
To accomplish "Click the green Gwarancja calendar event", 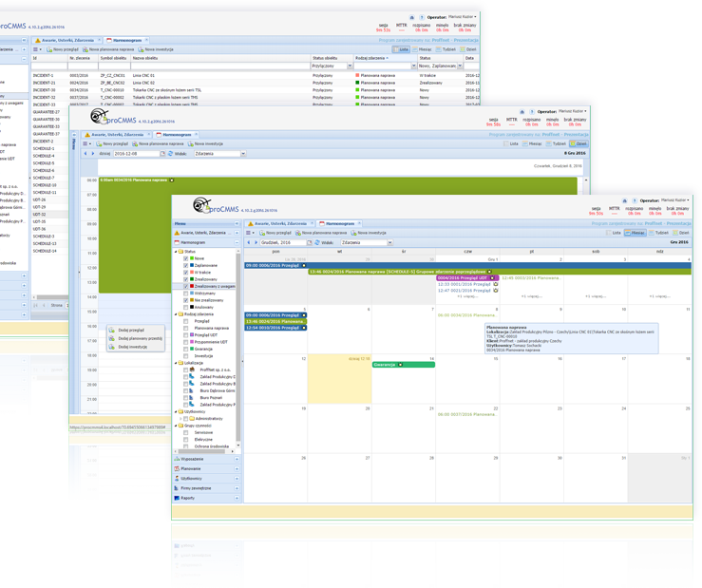I will [389, 364].
